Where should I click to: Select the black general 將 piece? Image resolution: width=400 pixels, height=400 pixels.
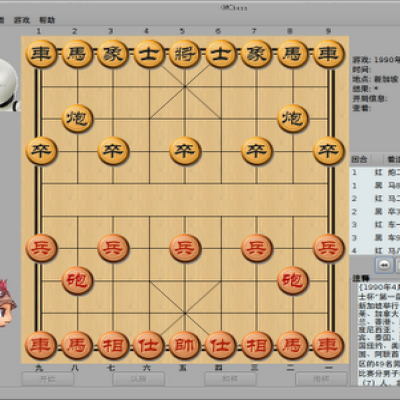pos(185,54)
